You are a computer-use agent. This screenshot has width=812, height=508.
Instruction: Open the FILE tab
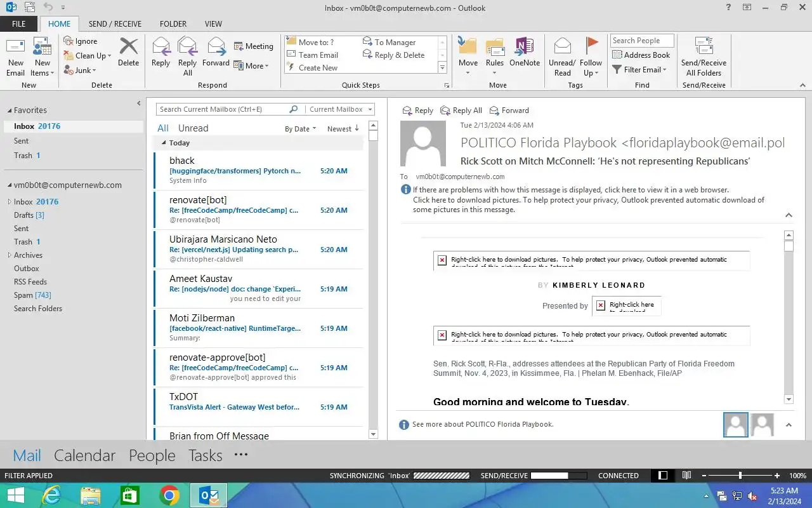(18, 24)
